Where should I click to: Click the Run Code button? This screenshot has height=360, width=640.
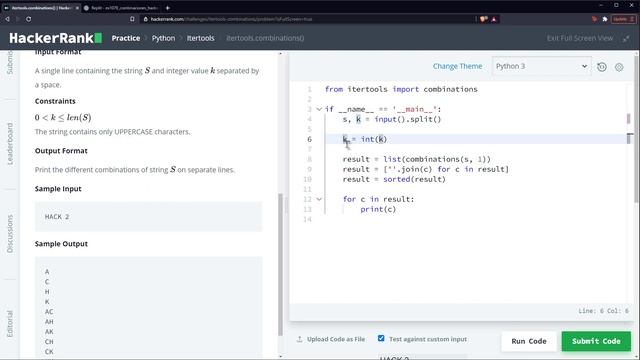coord(529,341)
